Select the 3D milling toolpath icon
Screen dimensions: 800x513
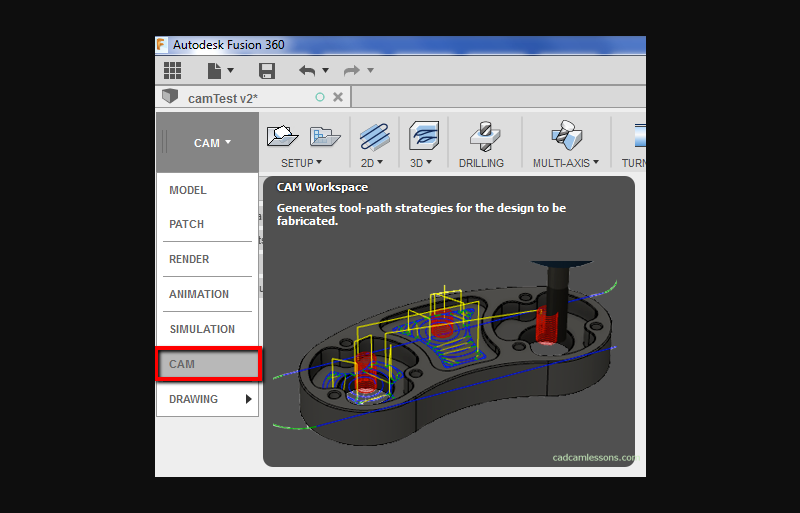423,136
